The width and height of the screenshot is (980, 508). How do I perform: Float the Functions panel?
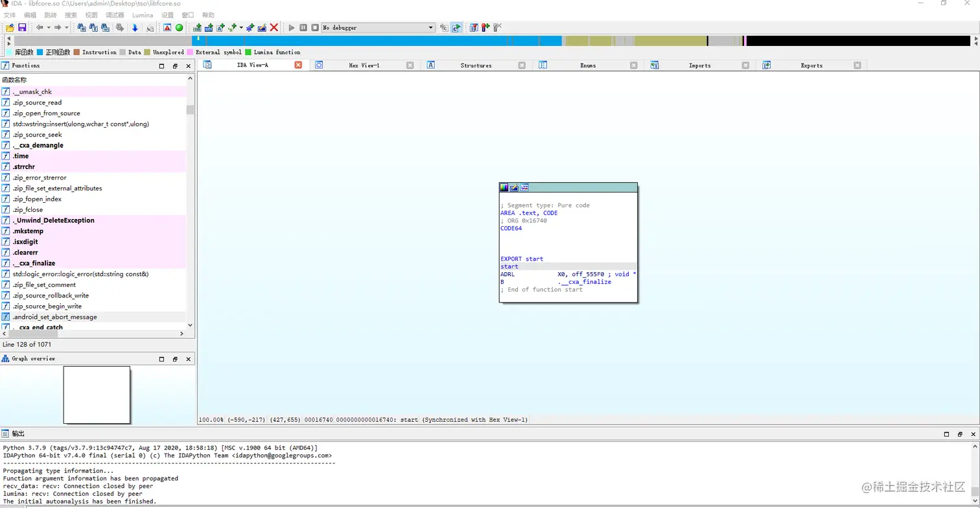[175, 66]
